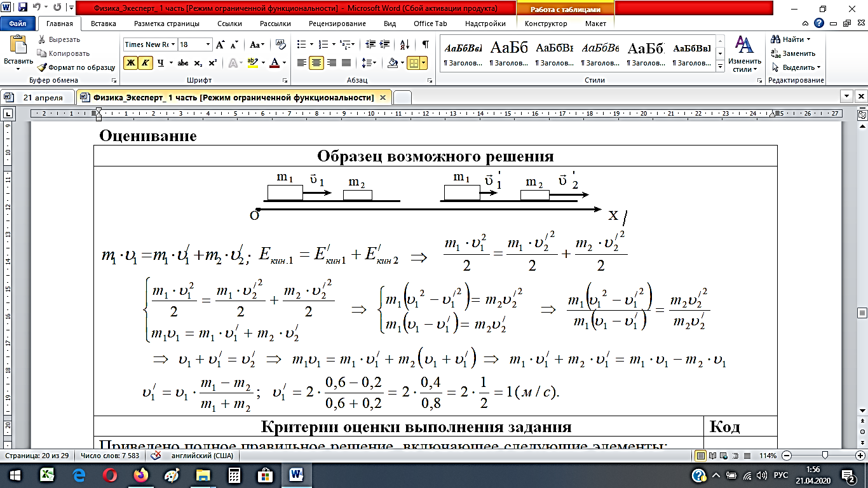The width and height of the screenshot is (868, 488).
Task: Switch to Page Layout (Разметка страницы) tab
Action: point(166,24)
